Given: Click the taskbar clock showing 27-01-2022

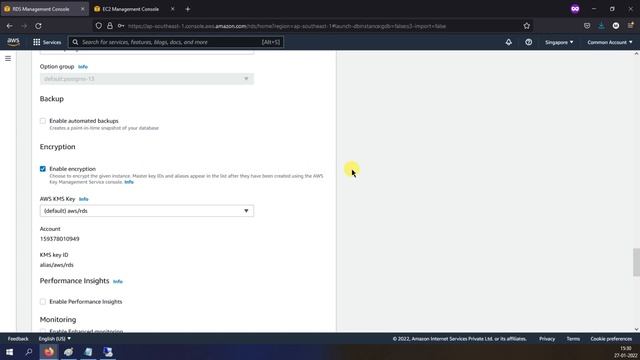Looking at the screenshot, I should click(x=626, y=352).
